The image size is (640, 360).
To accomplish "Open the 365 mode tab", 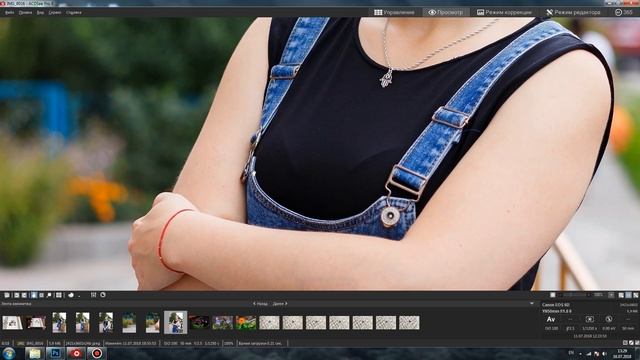I will (624, 12).
